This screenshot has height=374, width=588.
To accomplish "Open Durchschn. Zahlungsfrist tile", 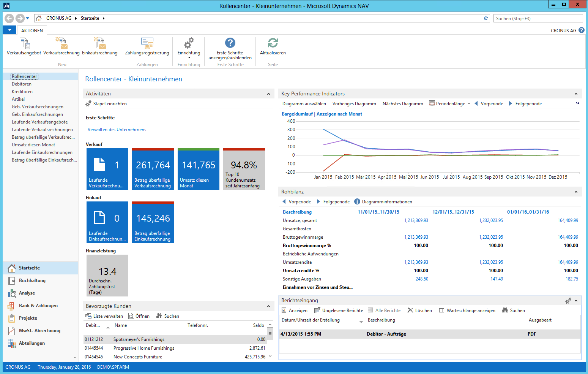I will [107, 276].
